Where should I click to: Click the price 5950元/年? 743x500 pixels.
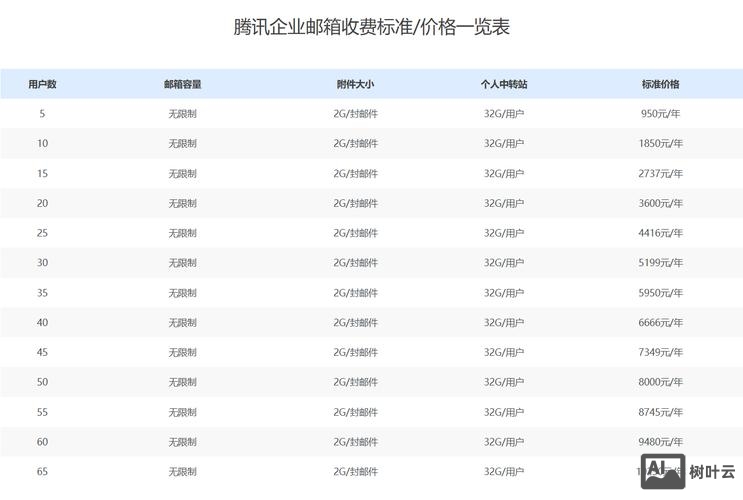click(x=661, y=293)
